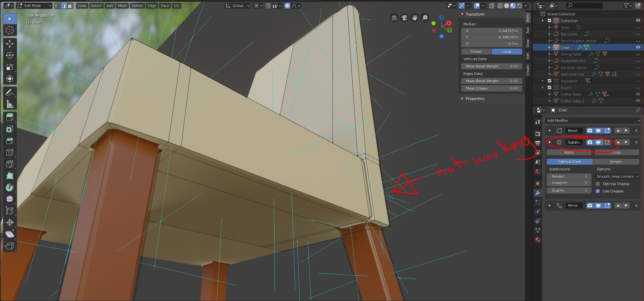Switch to face select mode

pos(70,6)
